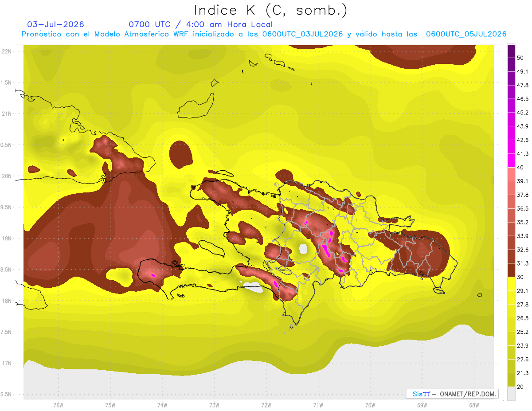The image size is (532, 411).
Task: Click the "32.6" colorbar value
Action: point(523,250)
